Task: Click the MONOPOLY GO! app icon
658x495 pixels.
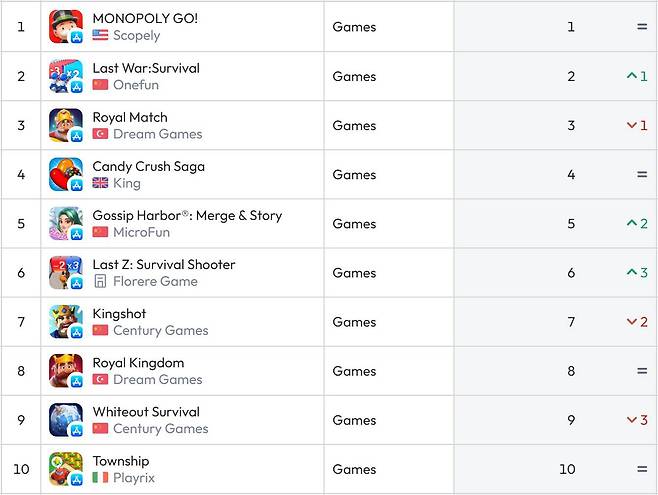Action: click(x=65, y=27)
